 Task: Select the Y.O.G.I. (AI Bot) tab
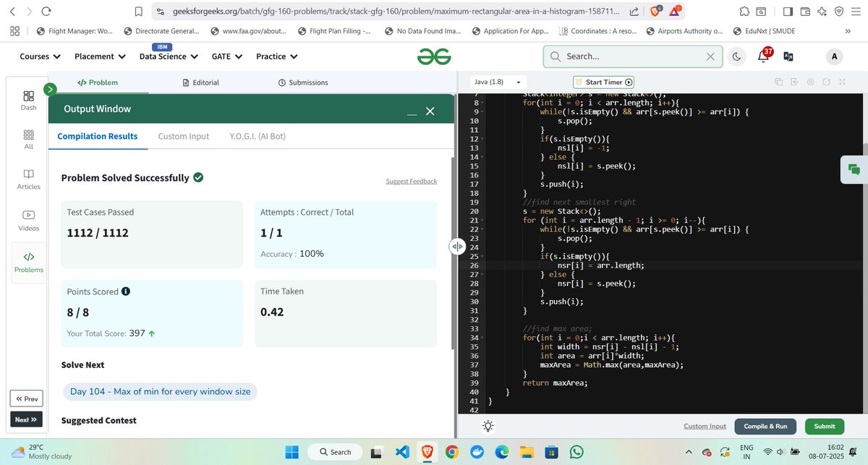click(x=258, y=136)
